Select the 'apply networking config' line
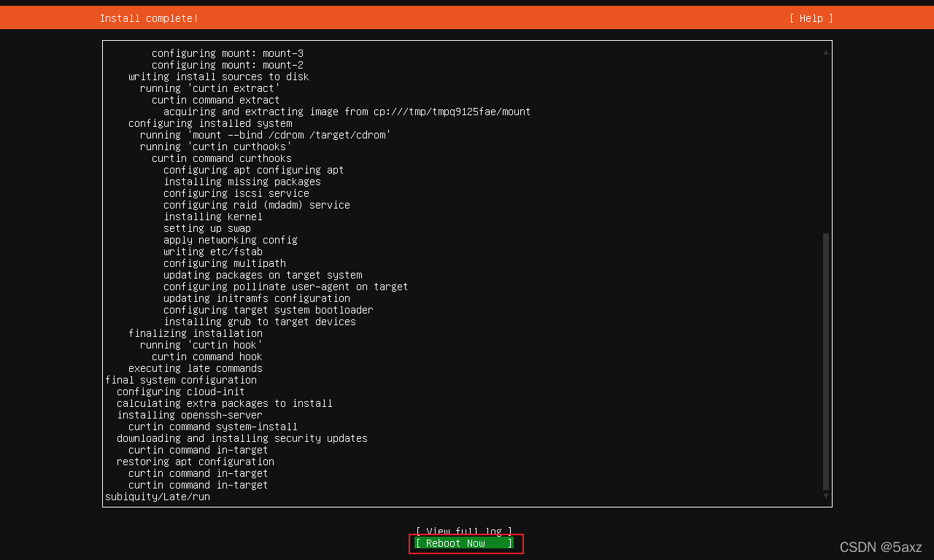 point(231,240)
